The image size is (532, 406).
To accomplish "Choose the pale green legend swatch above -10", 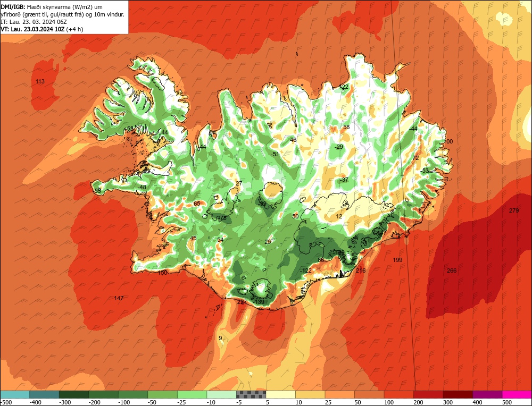I will (221, 394).
